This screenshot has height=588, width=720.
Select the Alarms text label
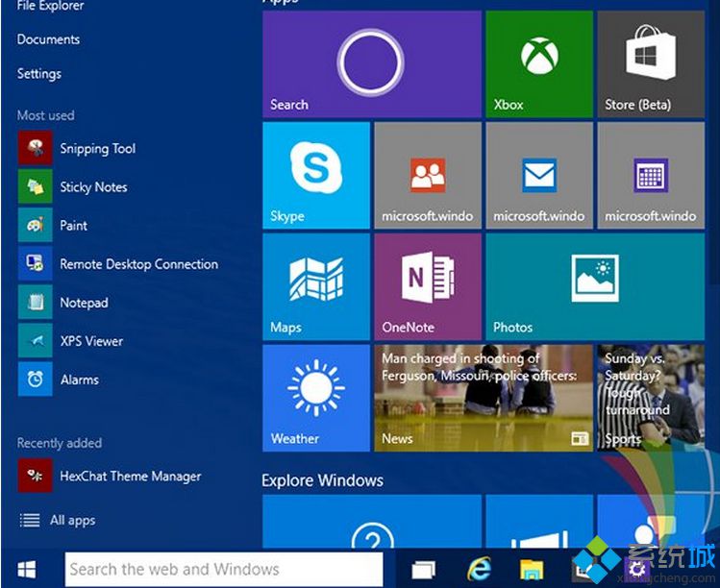tap(80, 380)
